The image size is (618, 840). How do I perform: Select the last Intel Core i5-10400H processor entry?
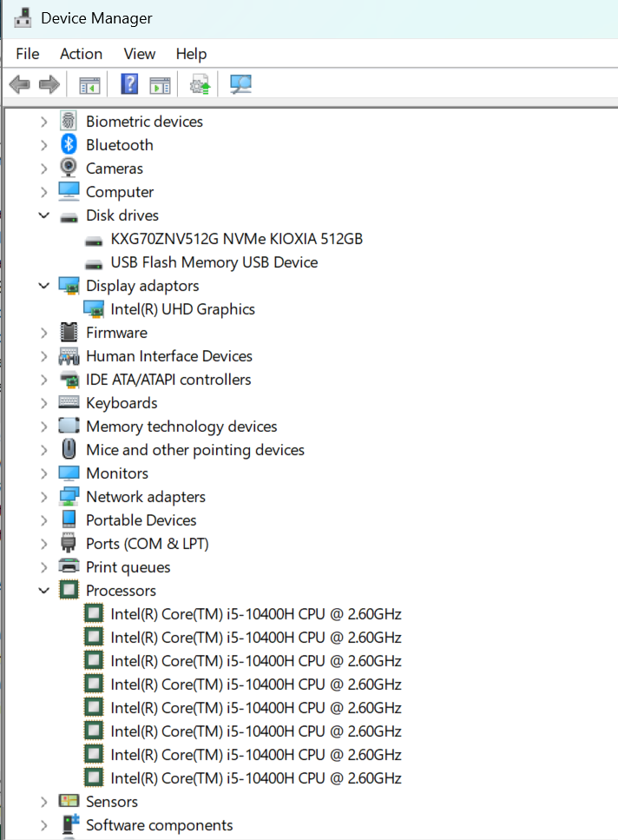click(x=256, y=777)
